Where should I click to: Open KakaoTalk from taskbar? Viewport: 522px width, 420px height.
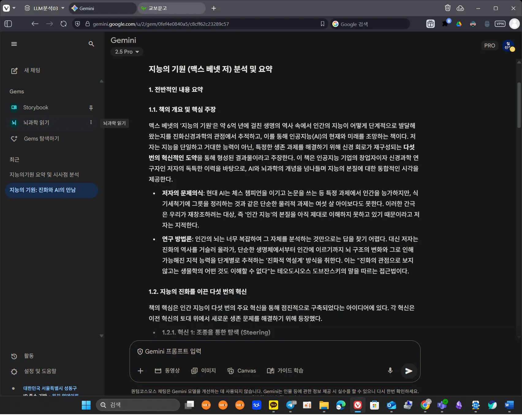pos(274,405)
